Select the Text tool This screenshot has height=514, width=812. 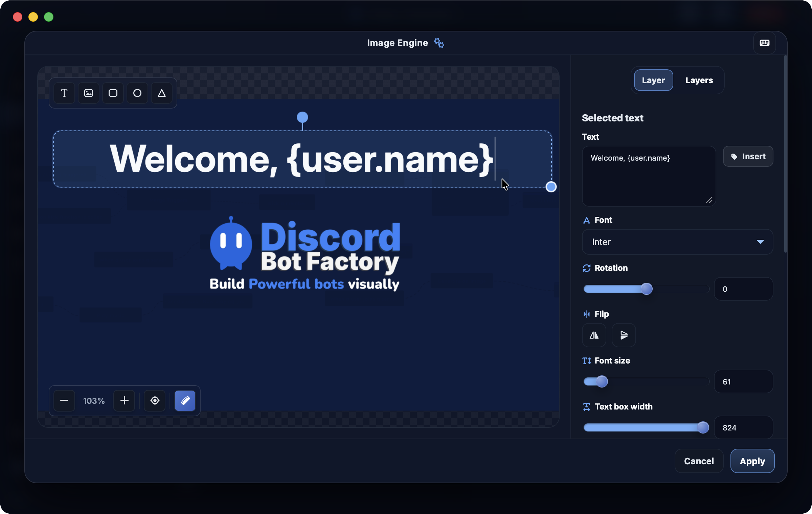pyautogui.click(x=64, y=93)
